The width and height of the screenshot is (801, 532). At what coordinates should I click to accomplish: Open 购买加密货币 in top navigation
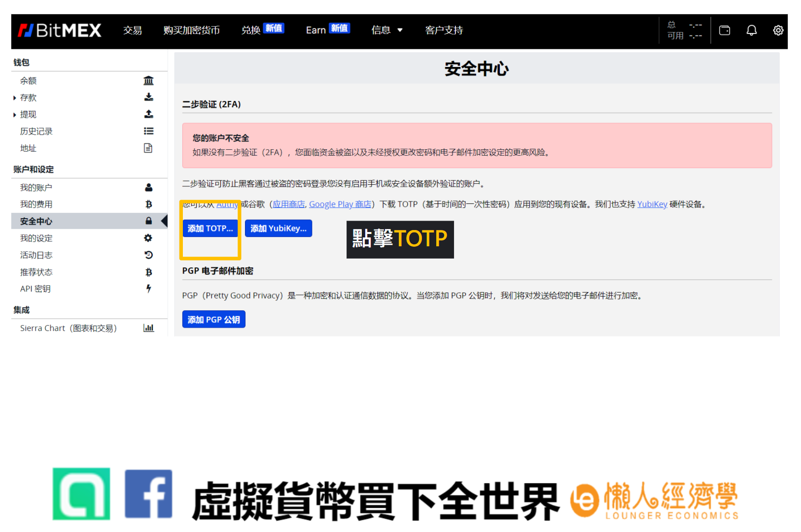point(192,31)
